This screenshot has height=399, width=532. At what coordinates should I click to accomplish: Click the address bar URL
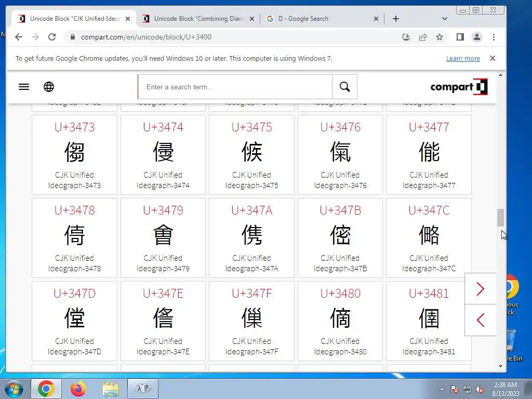coord(146,37)
